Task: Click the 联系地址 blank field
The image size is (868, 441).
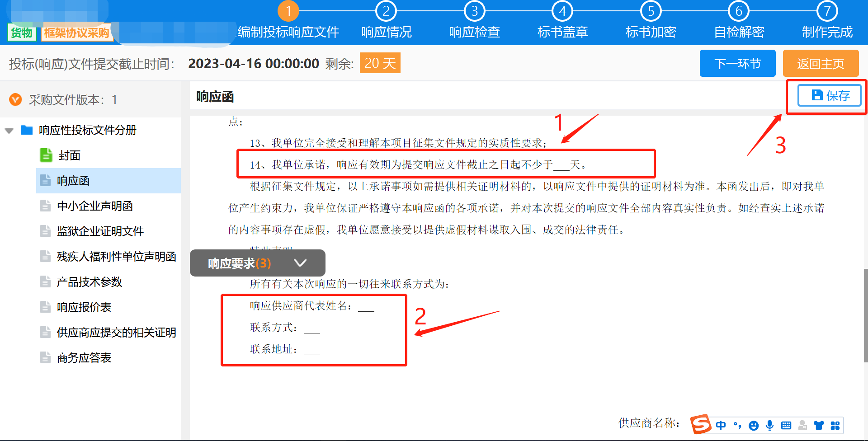Action: click(312, 350)
